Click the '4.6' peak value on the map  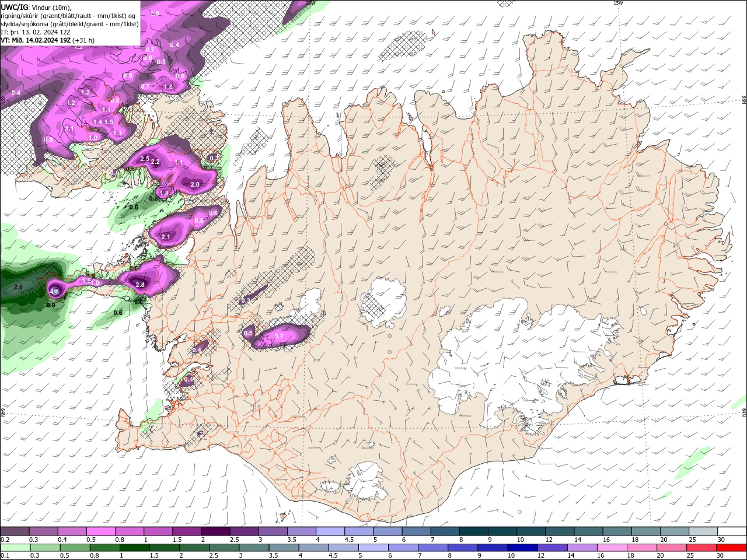pos(54,291)
